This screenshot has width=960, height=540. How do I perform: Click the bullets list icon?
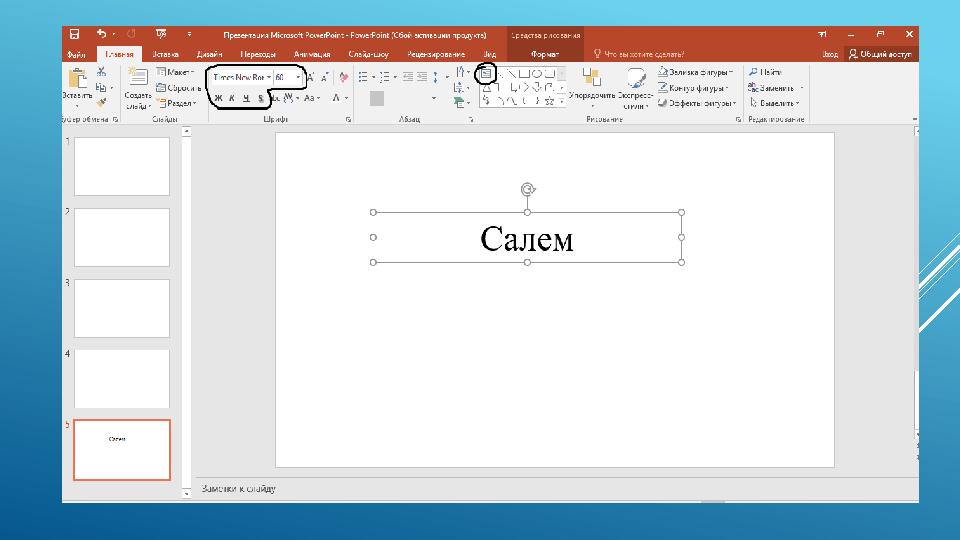click(363, 77)
